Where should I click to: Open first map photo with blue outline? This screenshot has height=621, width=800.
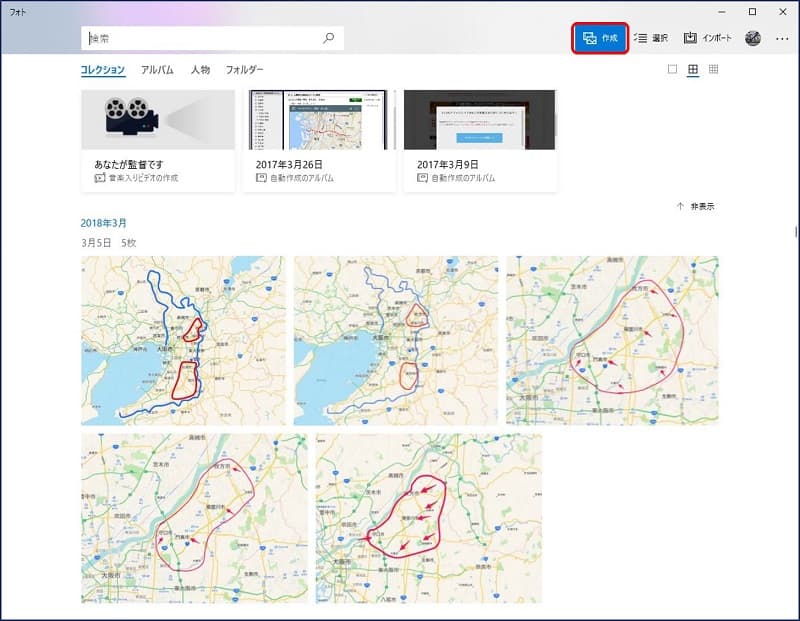pos(182,340)
